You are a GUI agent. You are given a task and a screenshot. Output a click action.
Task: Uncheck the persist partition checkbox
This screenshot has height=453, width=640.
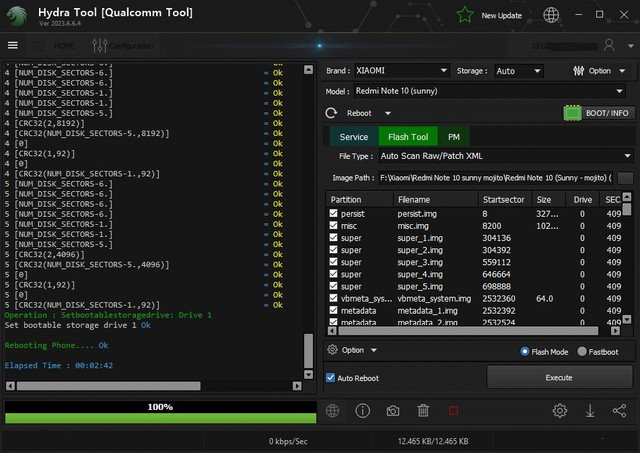pyautogui.click(x=333, y=213)
